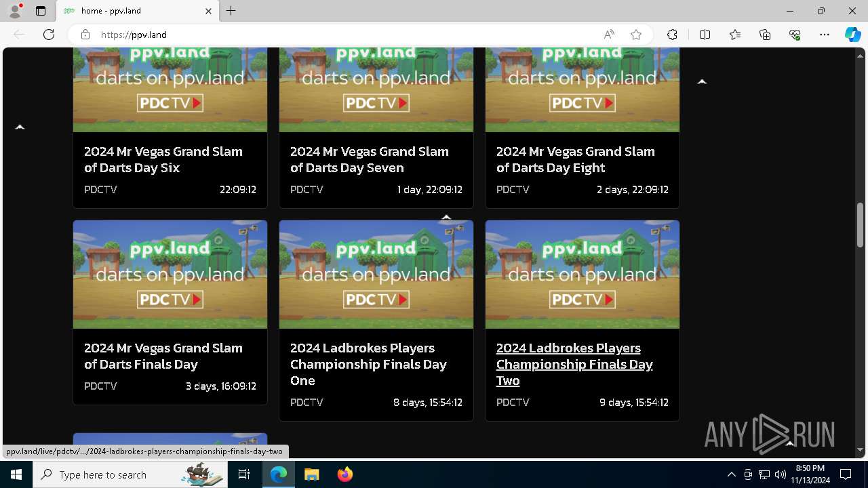Open the volume speaker tray icon
Image resolution: width=868 pixels, height=488 pixels.
[x=780, y=474]
